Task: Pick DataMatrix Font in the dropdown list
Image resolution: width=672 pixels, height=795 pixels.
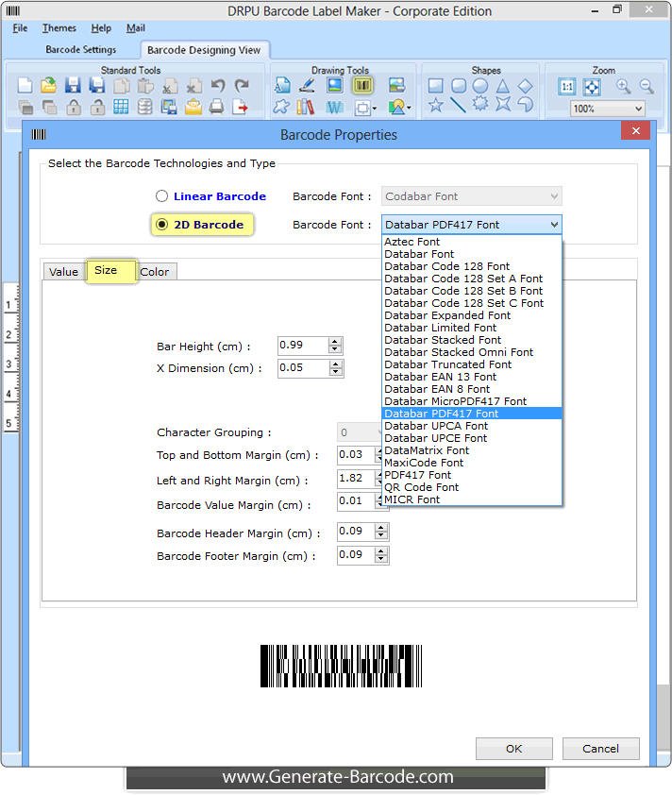Action: pos(427,450)
